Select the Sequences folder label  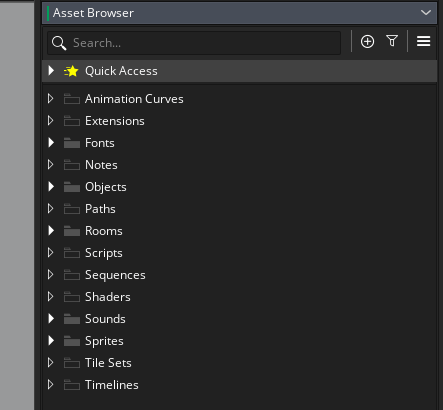pos(115,275)
